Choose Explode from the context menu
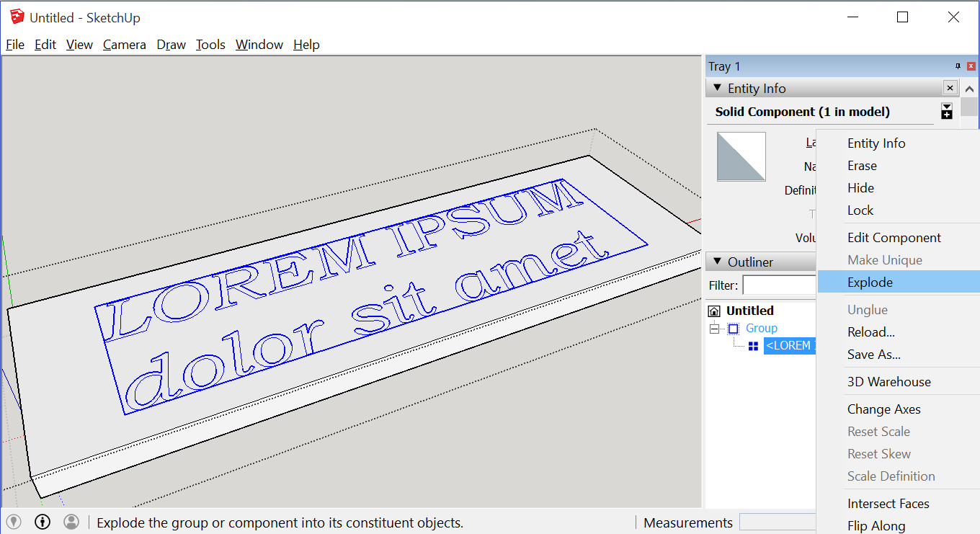The height and width of the screenshot is (534, 980). pos(870,282)
